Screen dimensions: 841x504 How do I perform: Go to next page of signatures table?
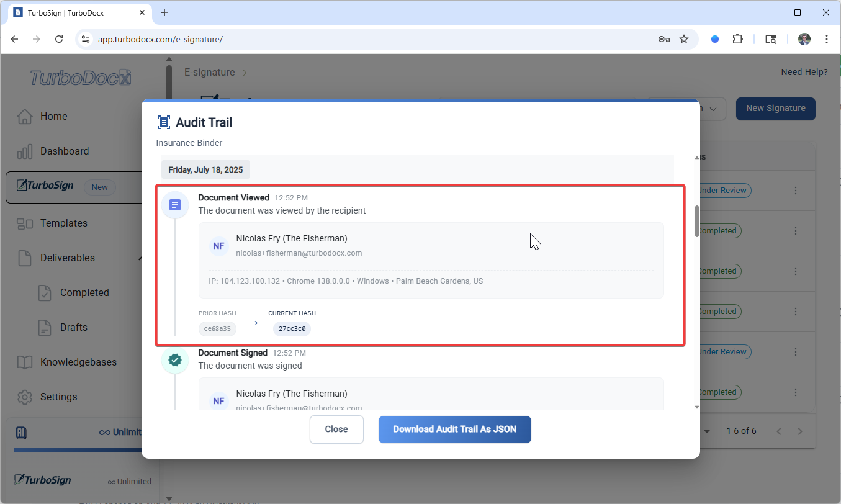tap(800, 431)
